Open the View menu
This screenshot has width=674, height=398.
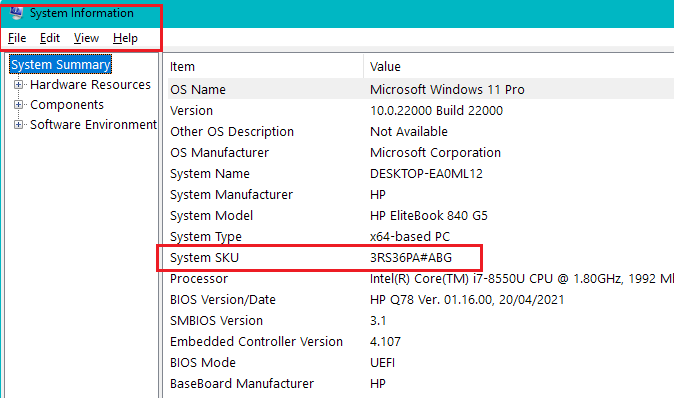click(86, 38)
